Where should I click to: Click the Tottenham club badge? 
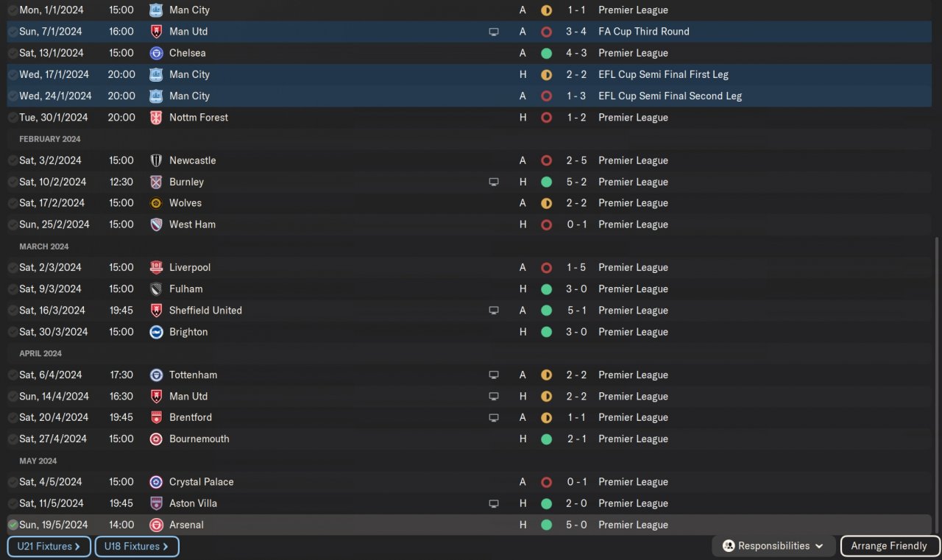156,375
